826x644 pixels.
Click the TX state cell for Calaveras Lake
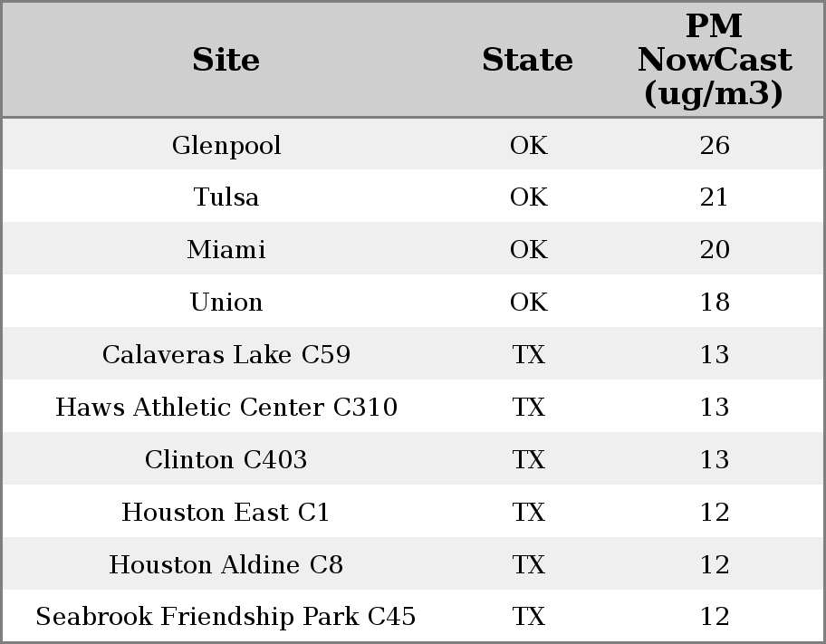[x=528, y=353]
